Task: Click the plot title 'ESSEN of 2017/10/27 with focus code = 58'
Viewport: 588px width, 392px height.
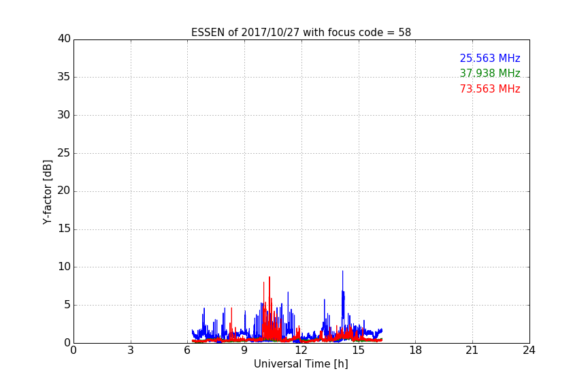Action: click(x=301, y=32)
